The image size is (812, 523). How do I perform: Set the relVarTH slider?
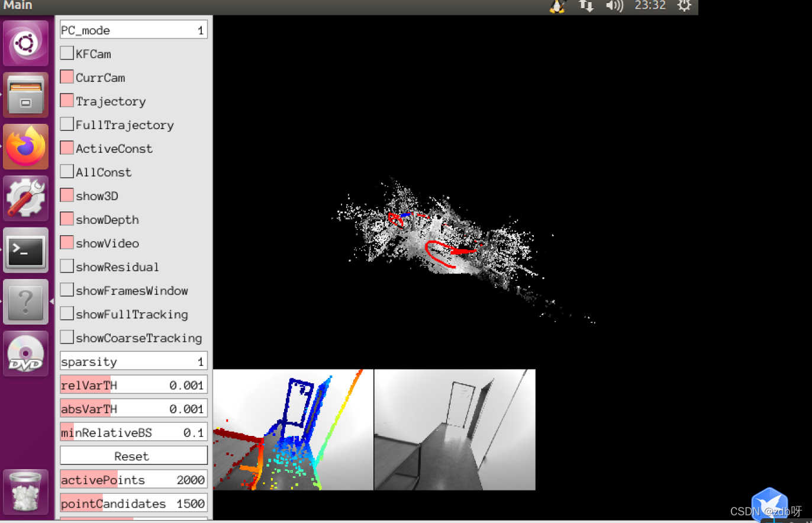(x=134, y=385)
